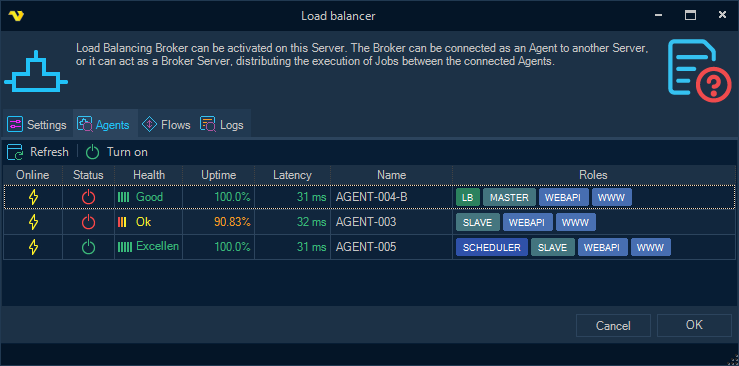Click the load balancer broker diagram icon
The height and width of the screenshot is (366, 739).
36,71
